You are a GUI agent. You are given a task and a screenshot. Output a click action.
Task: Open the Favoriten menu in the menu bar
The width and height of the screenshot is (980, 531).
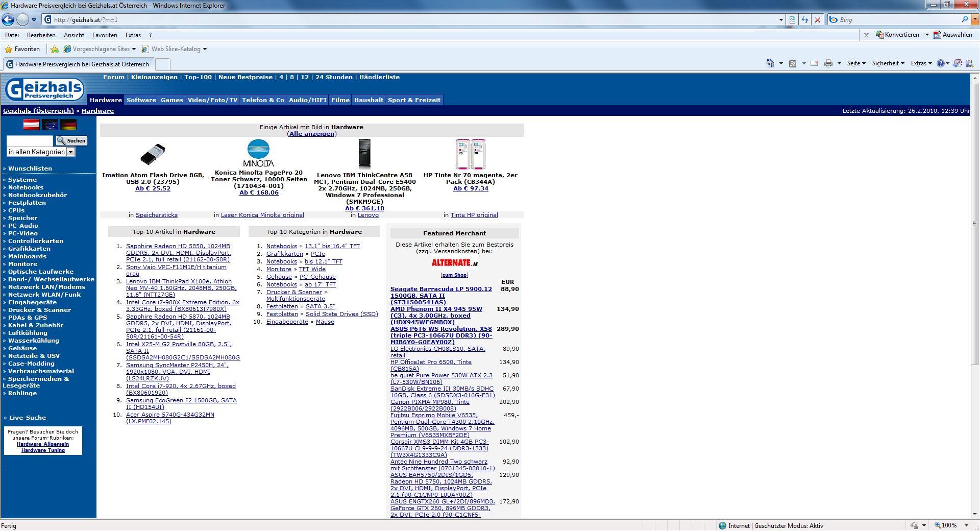pos(105,35)
